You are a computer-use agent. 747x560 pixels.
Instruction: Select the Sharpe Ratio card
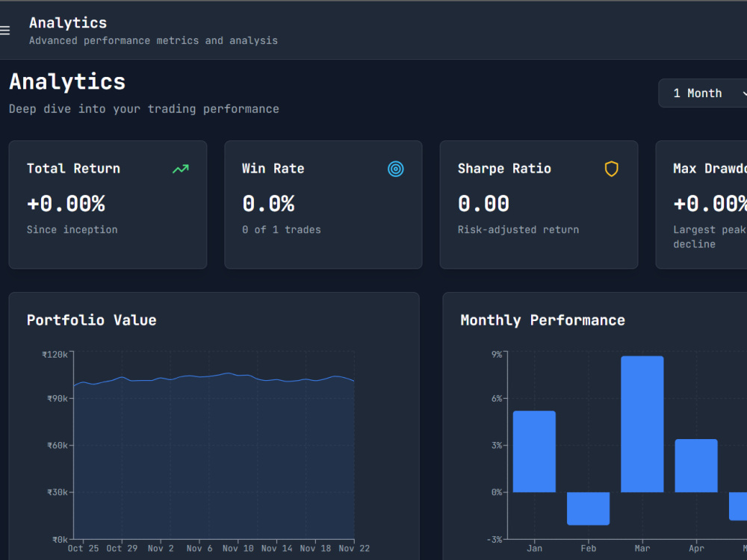[x=539, y=205]
